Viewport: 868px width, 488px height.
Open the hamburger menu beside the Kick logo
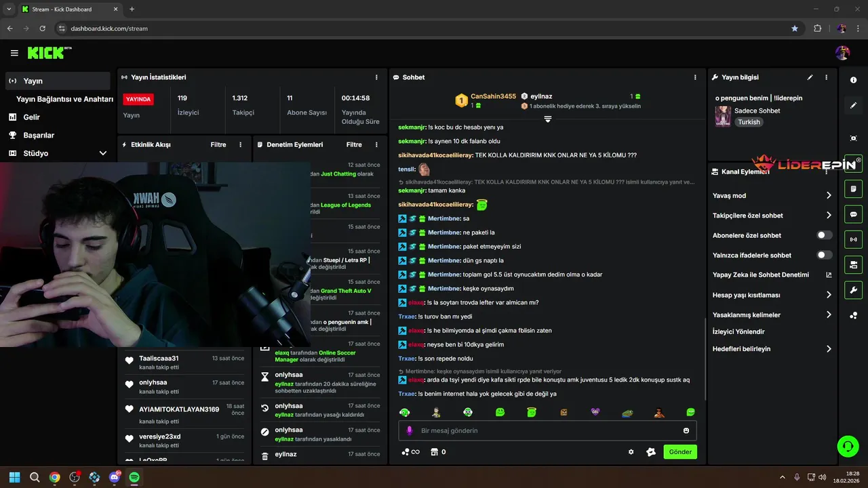coord(14,53)
